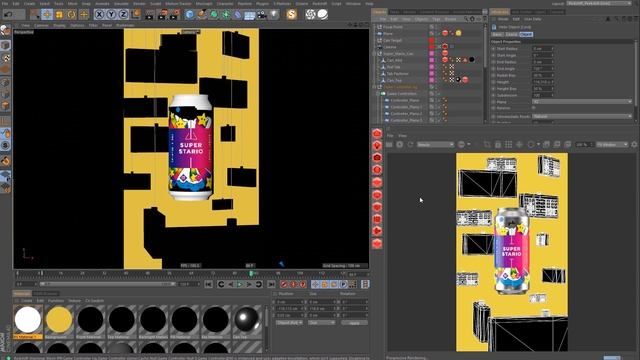Activate the Rotate tool
Screen dimensions: 640x360
click(x=71, y=15)
